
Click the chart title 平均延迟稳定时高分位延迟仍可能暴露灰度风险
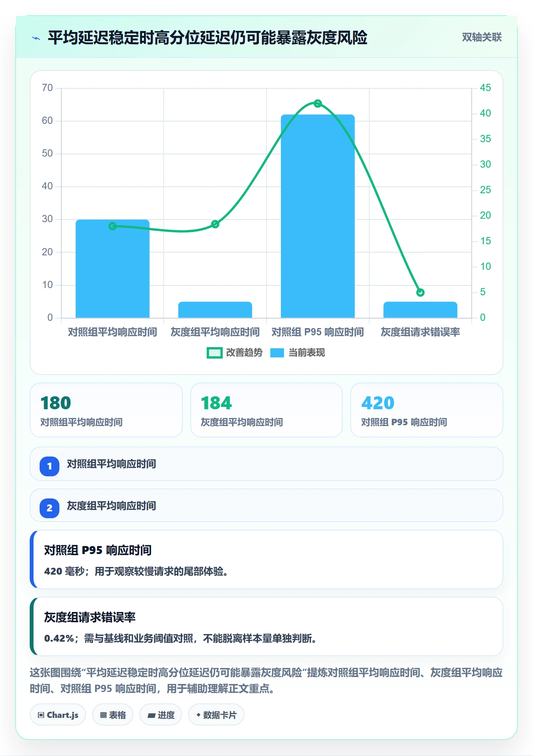click(207, 38)
